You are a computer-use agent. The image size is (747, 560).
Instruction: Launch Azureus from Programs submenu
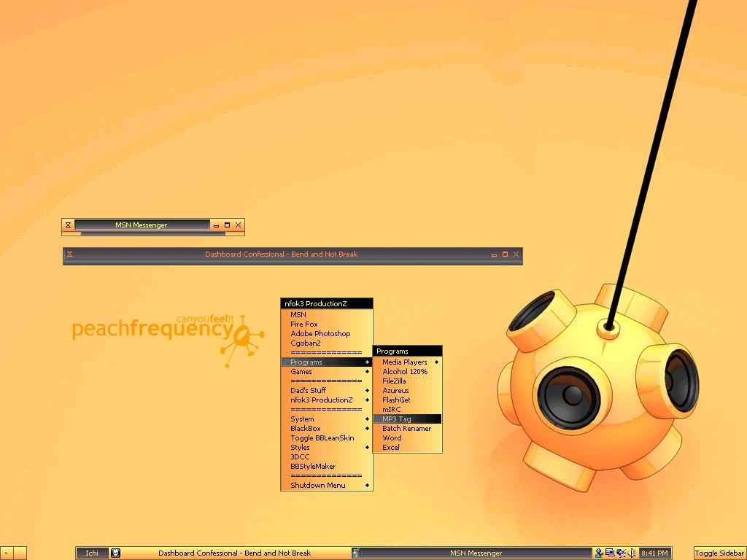[407, 391]
